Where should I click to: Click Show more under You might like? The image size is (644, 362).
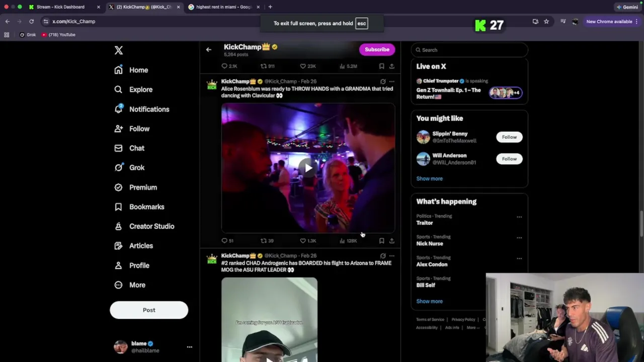pyautogui.click(x=429, y=178)
